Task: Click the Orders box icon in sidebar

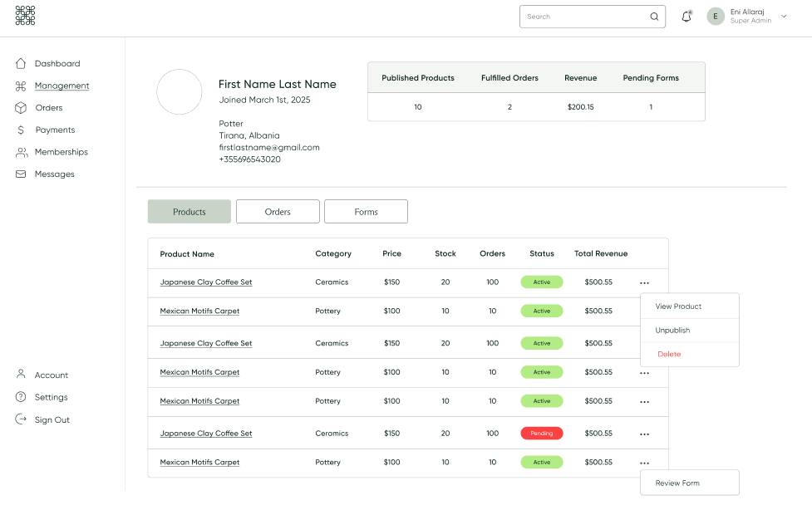Action: point(20,107)
